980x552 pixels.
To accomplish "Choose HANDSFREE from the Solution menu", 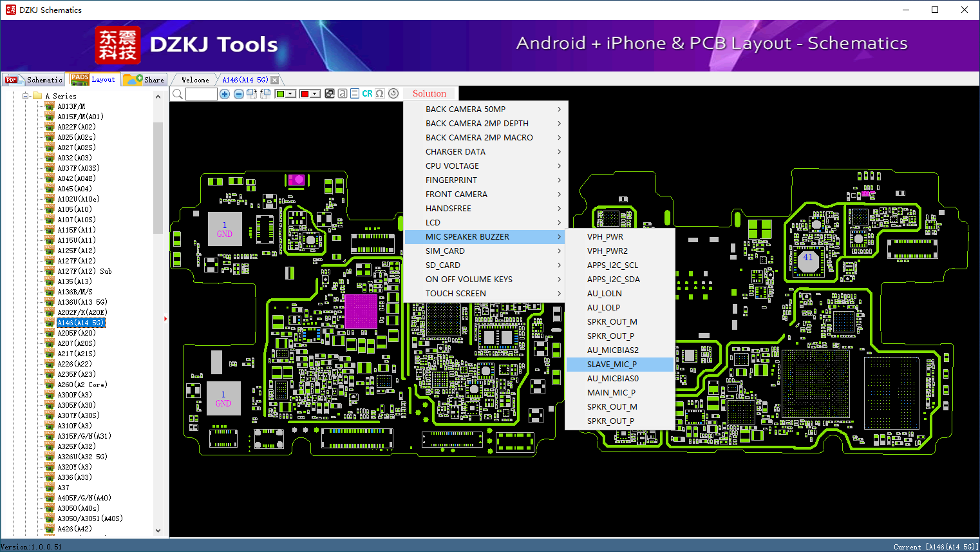I will point(486,208).
